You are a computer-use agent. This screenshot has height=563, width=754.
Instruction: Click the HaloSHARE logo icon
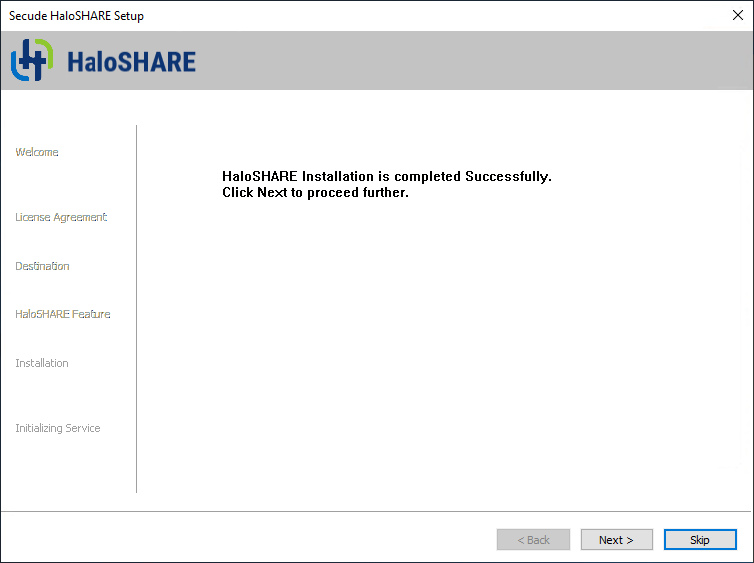30,61
